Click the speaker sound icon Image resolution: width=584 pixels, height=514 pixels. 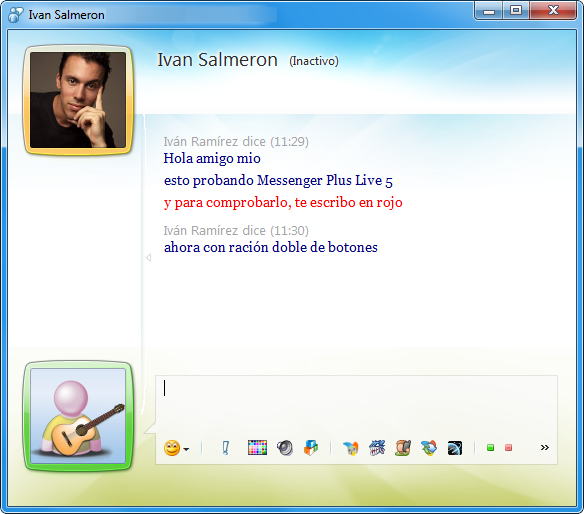pos(285,448)
